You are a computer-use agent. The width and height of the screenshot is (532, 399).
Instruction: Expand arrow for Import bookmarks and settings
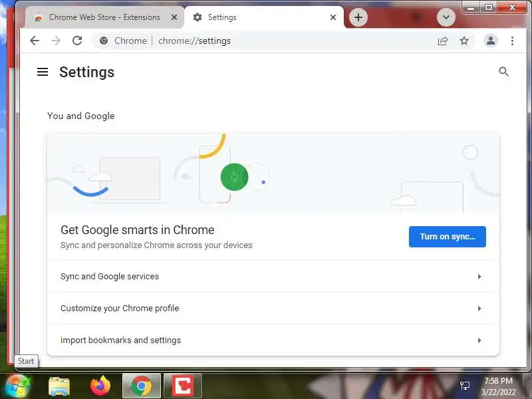coord(479,340)
